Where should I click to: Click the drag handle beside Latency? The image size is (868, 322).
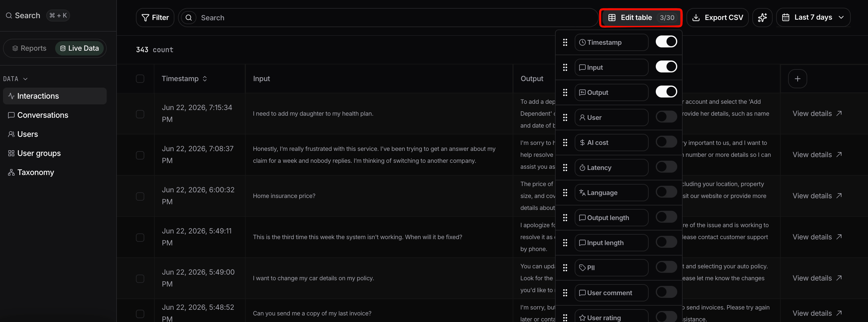tap(565, 168)
